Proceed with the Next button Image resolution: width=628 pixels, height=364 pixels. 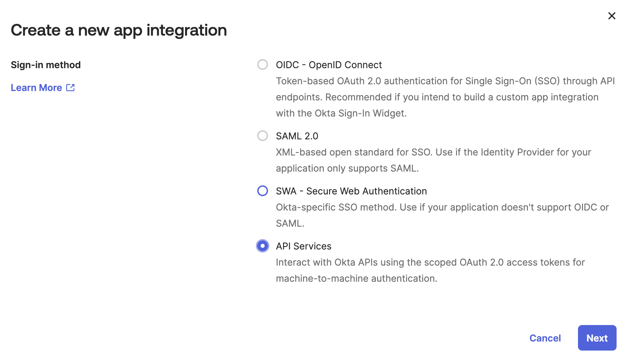click(597, 338)
